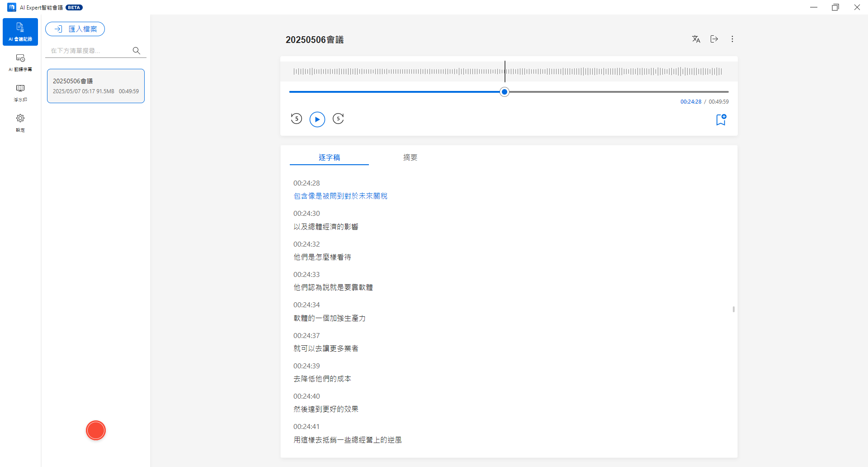The width and height of the screenshot is (868, 467).
Task: Click the search magnifier icon
Action: (x=136, y=51)
